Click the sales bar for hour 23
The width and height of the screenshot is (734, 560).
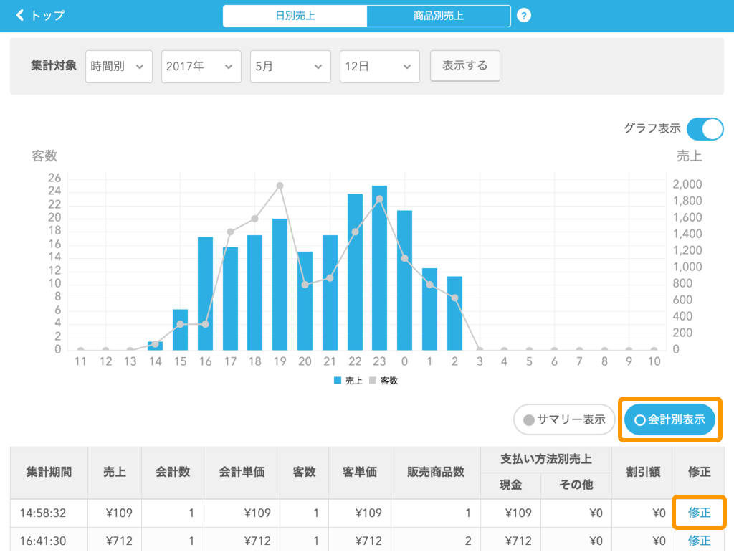pyautogui.click(x=380, y=268)
